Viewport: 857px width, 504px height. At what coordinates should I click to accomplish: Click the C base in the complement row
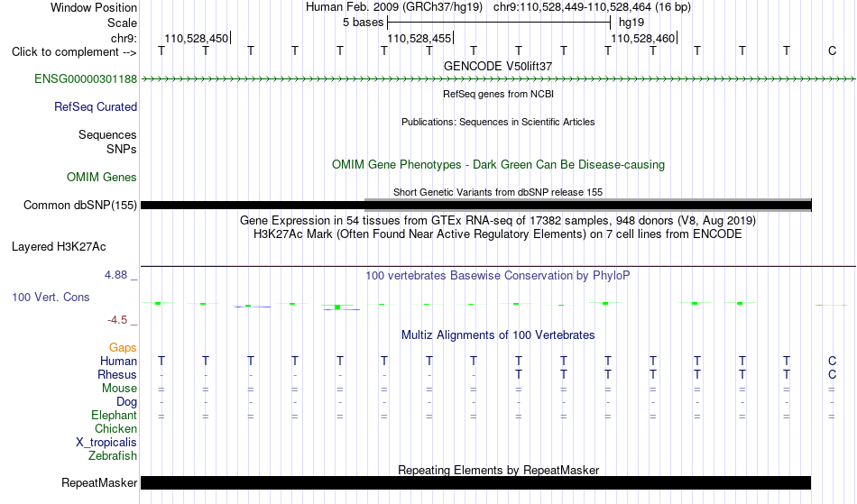click(x=832, y=51)
